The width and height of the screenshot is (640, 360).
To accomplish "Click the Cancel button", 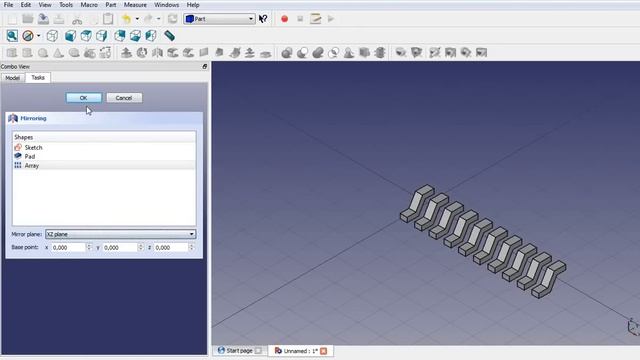I will 124,98.
